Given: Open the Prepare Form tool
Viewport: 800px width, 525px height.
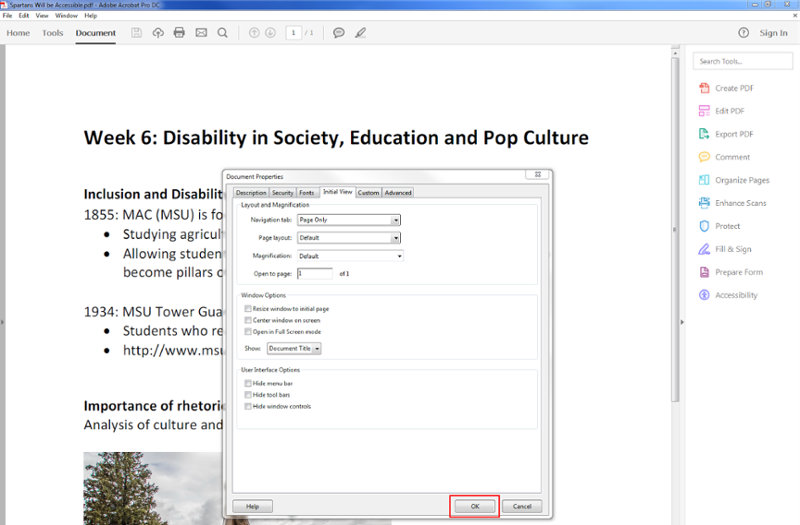Looking at the screenshot, I should point(731,272).
